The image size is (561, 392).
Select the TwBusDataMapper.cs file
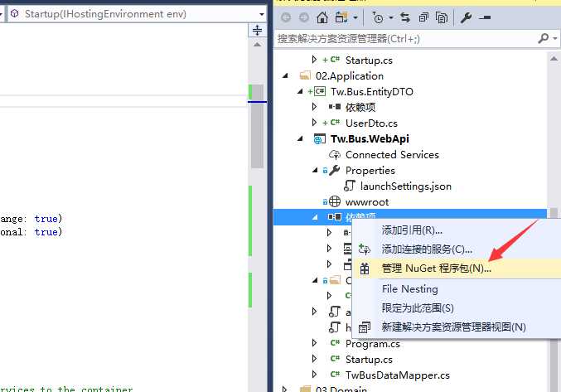pos(398,375)
